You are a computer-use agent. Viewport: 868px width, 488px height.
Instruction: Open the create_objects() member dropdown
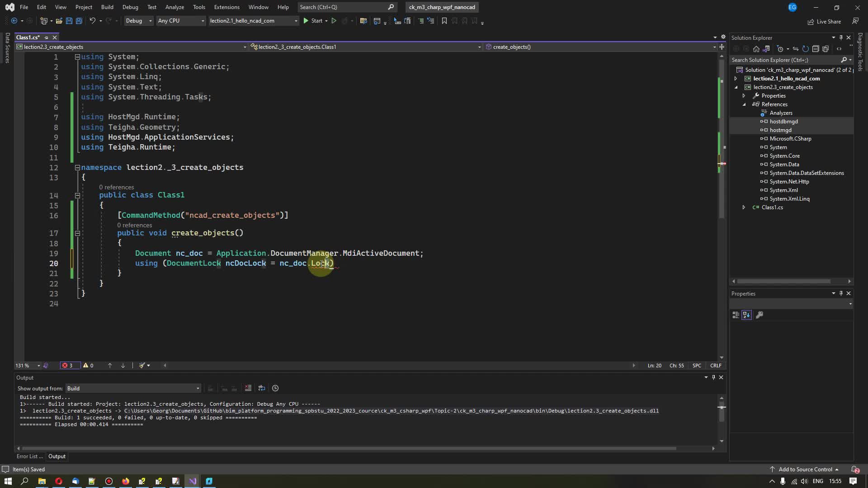click(x=601, y=47)
